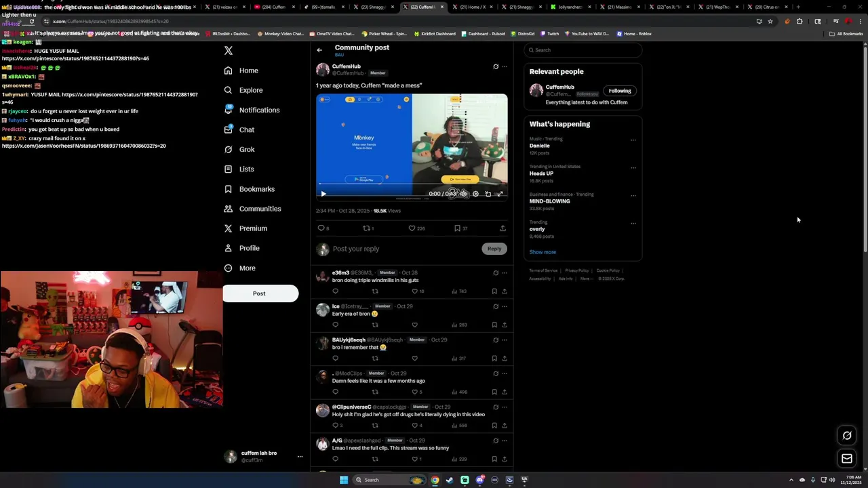Screen dimensions: 868x488
Task: Bookmark A/G's reply
Action: click(x=494, y=459)
